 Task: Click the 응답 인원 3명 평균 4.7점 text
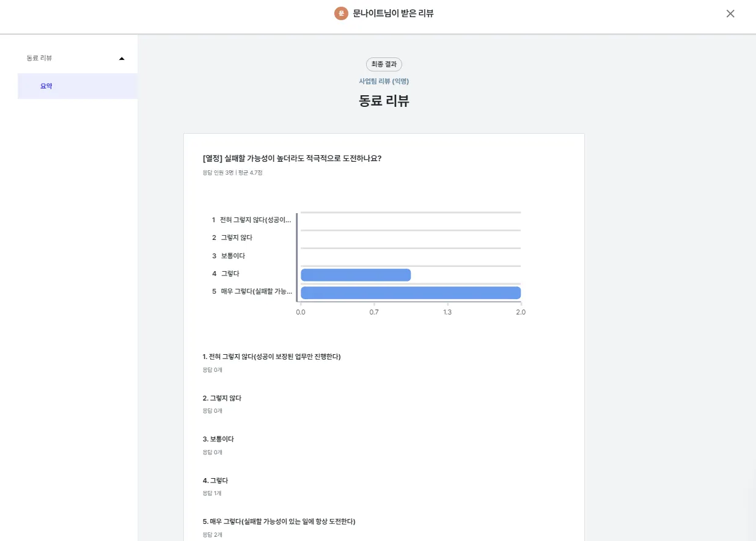click(x=232, y=173)
